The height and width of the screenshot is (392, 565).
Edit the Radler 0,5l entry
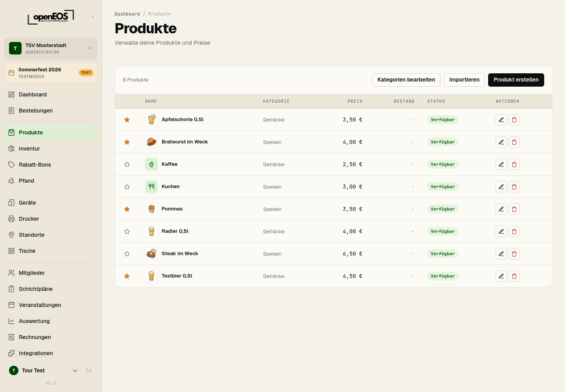tap(501, 231)
